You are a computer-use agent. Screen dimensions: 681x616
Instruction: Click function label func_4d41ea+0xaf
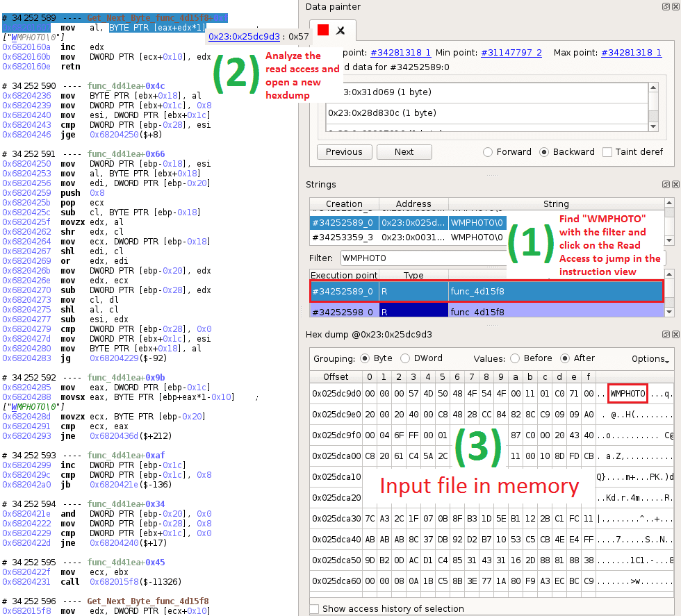click(126, 455)
